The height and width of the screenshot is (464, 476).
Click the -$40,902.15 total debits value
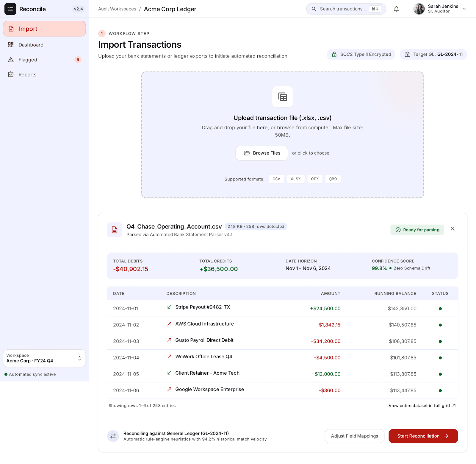(x=131, y=269)
